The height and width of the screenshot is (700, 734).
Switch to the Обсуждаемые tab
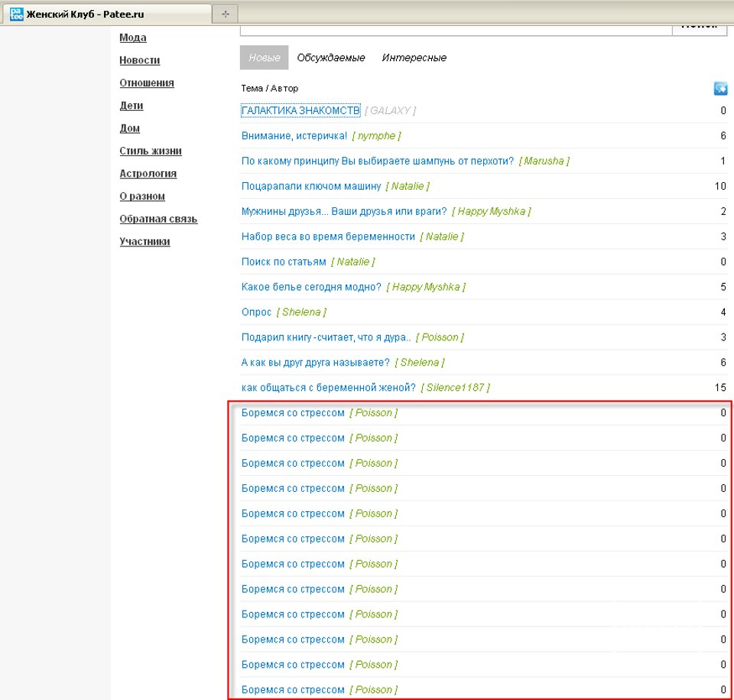coord(331,58)
